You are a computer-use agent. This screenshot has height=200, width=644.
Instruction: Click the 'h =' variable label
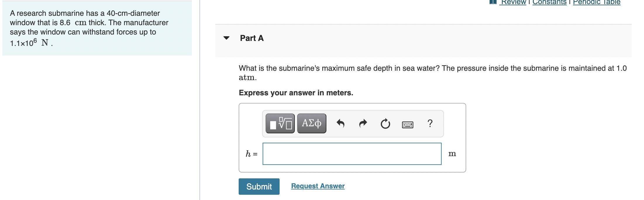[252, 154]
